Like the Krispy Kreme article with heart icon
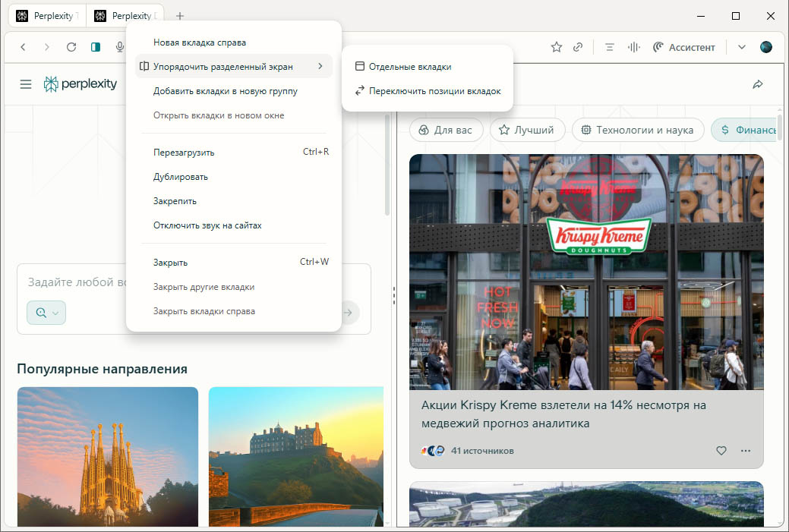Screen dimensions: 789x532 pyautogui.click(x=721, y=451)
